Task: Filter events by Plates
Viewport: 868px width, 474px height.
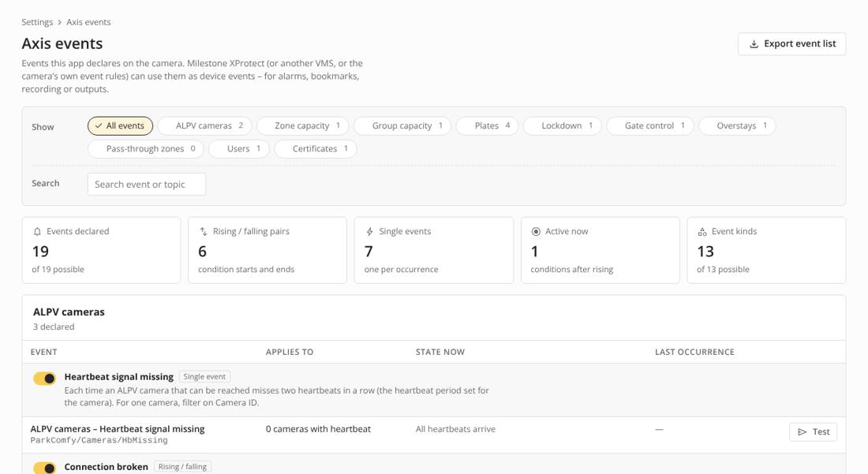Action: click(x=487, y=126)
